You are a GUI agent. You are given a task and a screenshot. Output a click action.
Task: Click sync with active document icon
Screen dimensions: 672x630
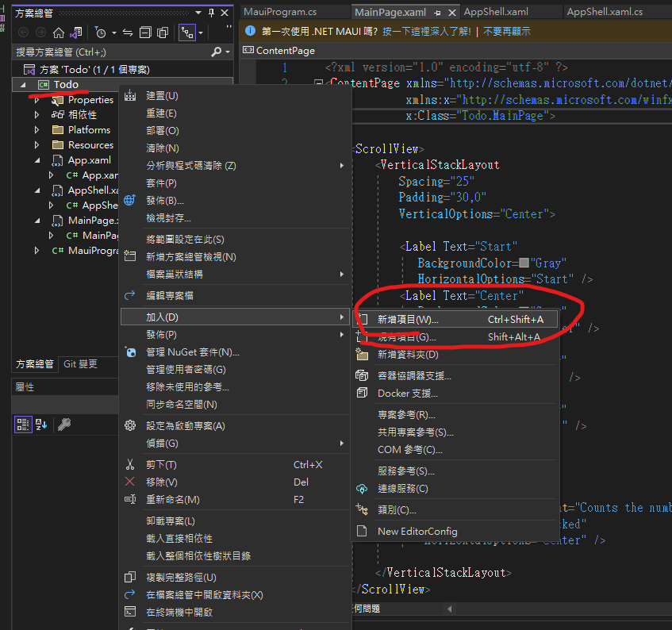(x=128, y=33)
